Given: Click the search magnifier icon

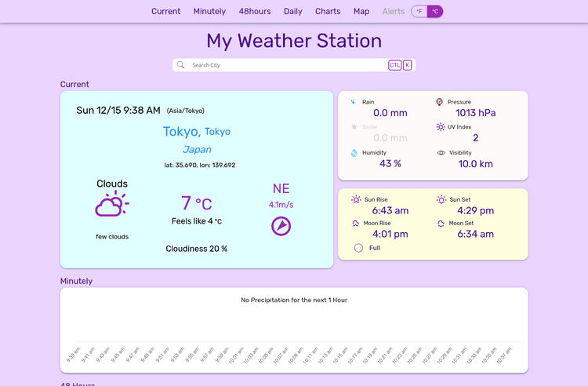Looking at the screenshot, I should tap(180, 64).
